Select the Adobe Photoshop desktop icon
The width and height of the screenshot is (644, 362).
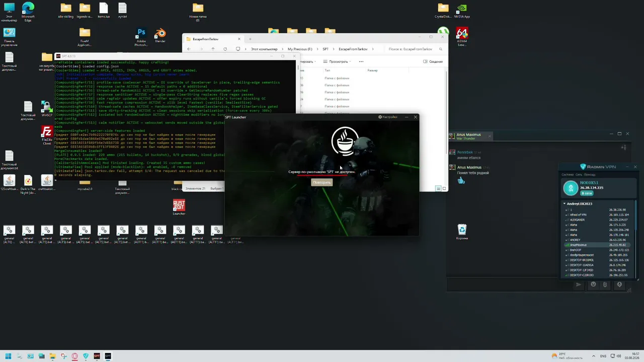[x=141, y=37]
